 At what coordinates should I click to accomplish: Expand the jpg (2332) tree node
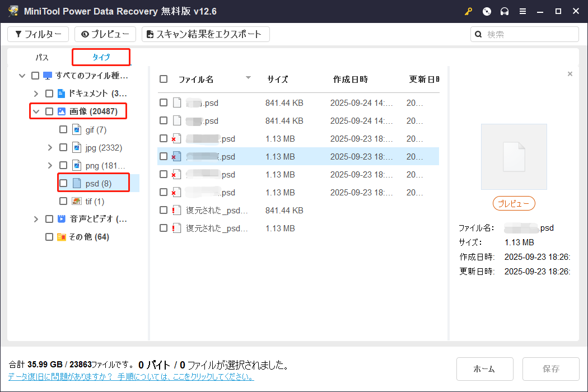(x=50, y=147)
